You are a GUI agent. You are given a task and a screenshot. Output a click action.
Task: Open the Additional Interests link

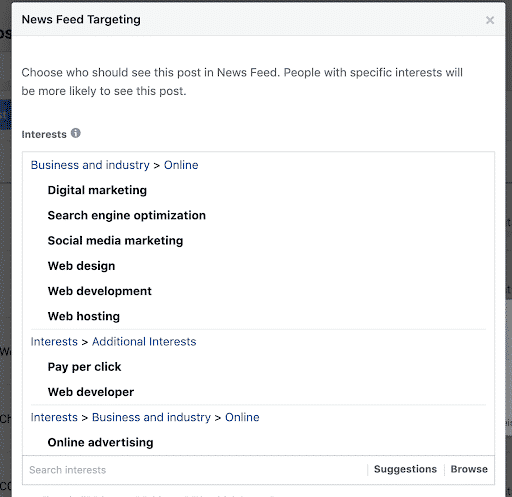144,342
